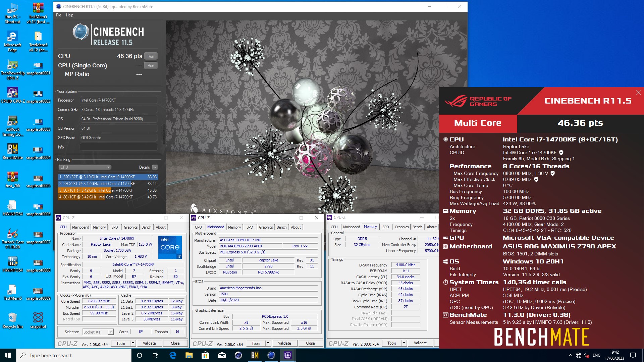Image resolution: width=644 pixels, height=362 pixels.
Task: Click Tools button in Memory CPU-Z window
Action: [391, 343]
